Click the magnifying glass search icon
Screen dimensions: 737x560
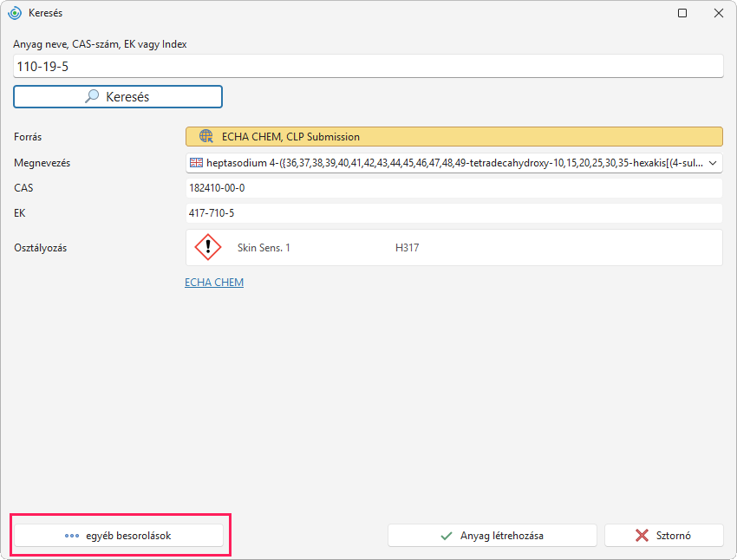(92, 96)
